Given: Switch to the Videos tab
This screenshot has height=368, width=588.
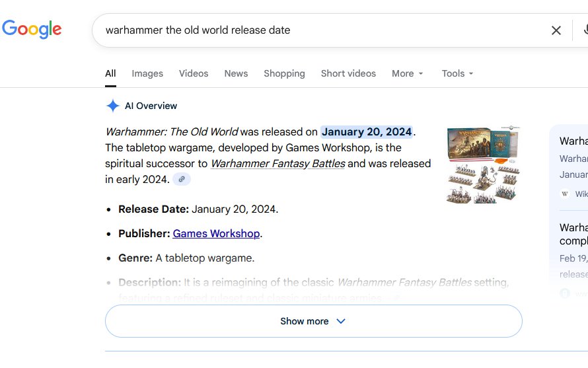Looking at the screenshot, I should [x=194, y=73].
